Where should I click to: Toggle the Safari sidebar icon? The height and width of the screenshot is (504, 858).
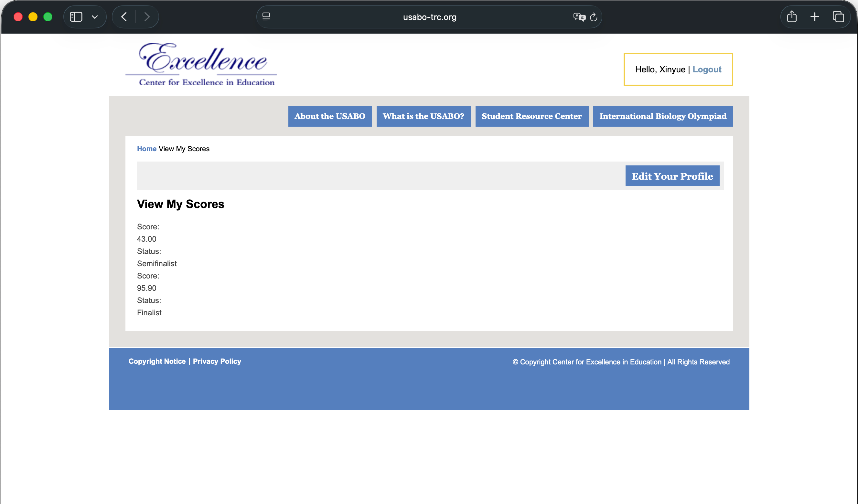point(76,17)
